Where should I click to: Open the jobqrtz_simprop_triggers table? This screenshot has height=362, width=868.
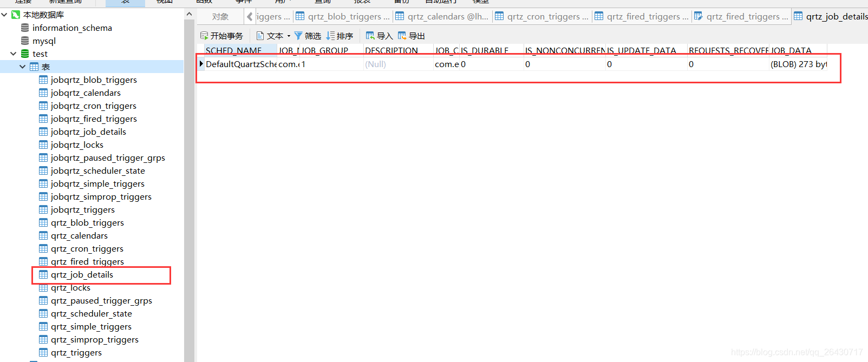101,196
